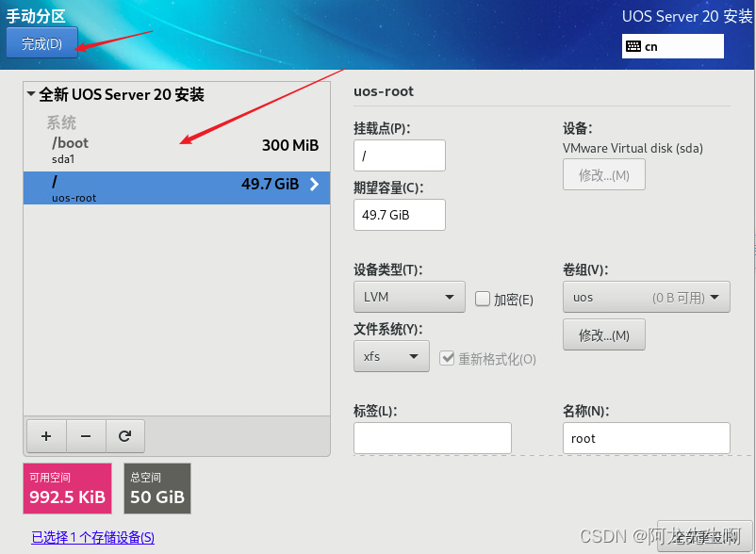The height and width of the screenshot is (554, 756).
Task: Click the 完成(D) done button
Action: click(x=41, y=43)
